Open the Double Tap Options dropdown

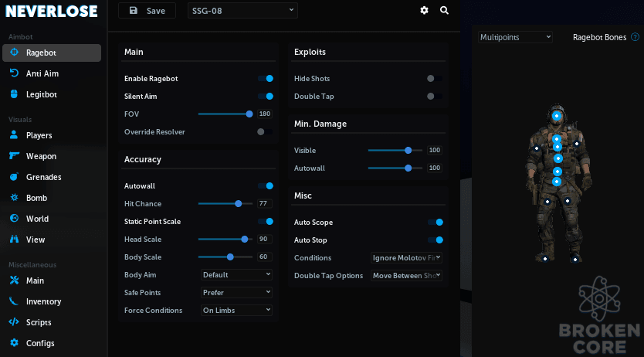[406, 275]
